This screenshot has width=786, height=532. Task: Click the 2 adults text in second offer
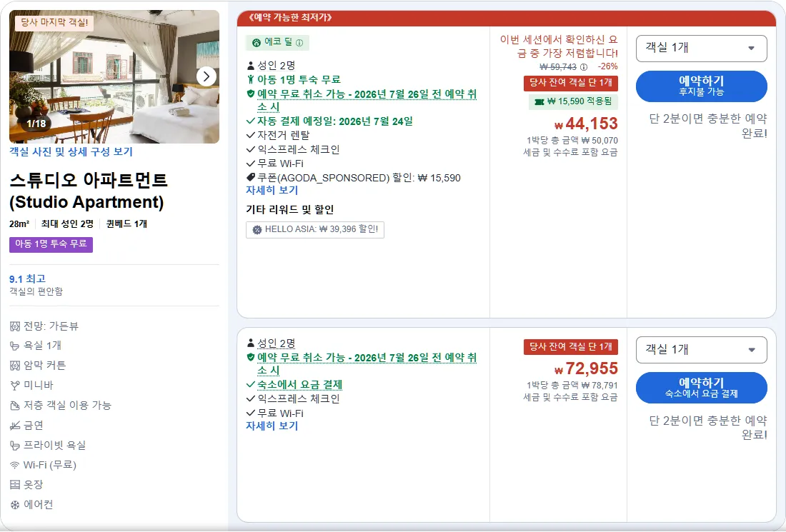pyautogui.click(x=277, y=343)
